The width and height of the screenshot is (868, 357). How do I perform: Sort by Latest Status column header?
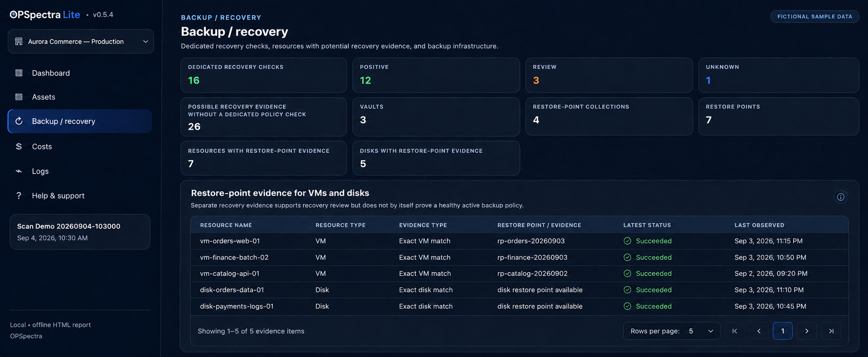[x=647, y=225]
